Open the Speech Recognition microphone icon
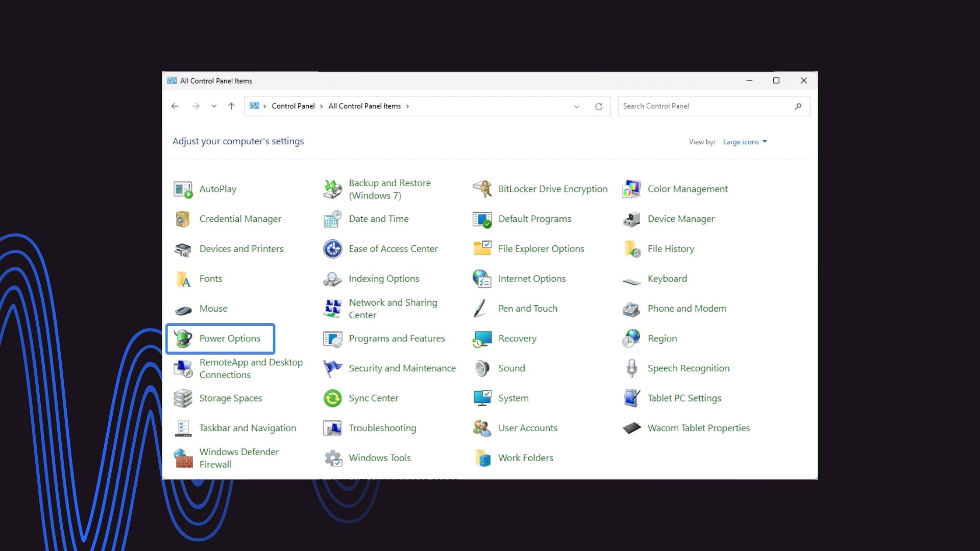This screenshot has width=980, height=551. tap(631, 368)
